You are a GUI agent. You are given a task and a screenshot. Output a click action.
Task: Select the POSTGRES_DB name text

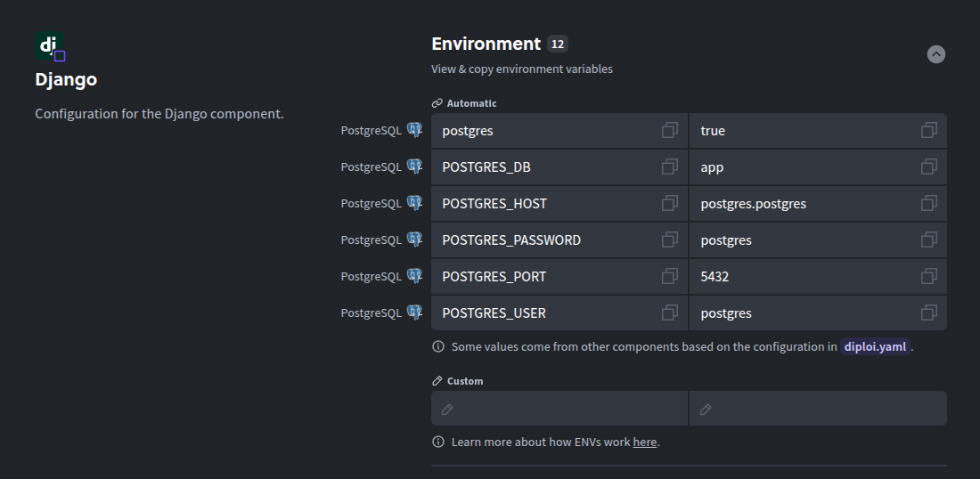point(486,167)
